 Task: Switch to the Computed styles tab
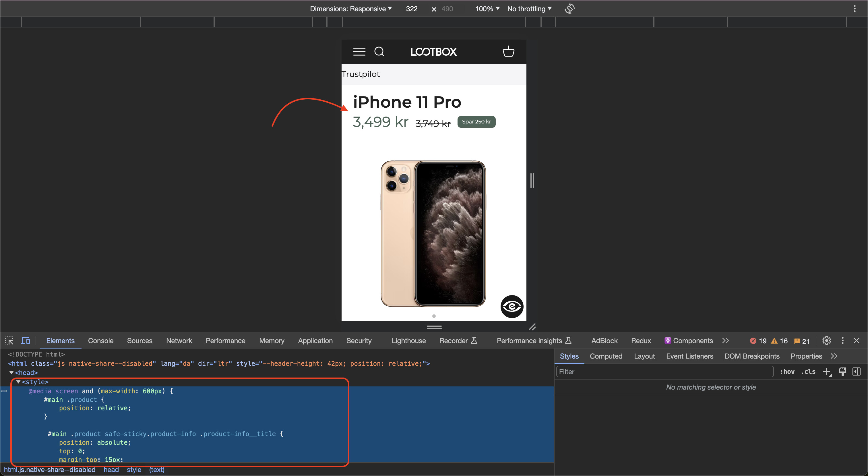click(606, 356)
